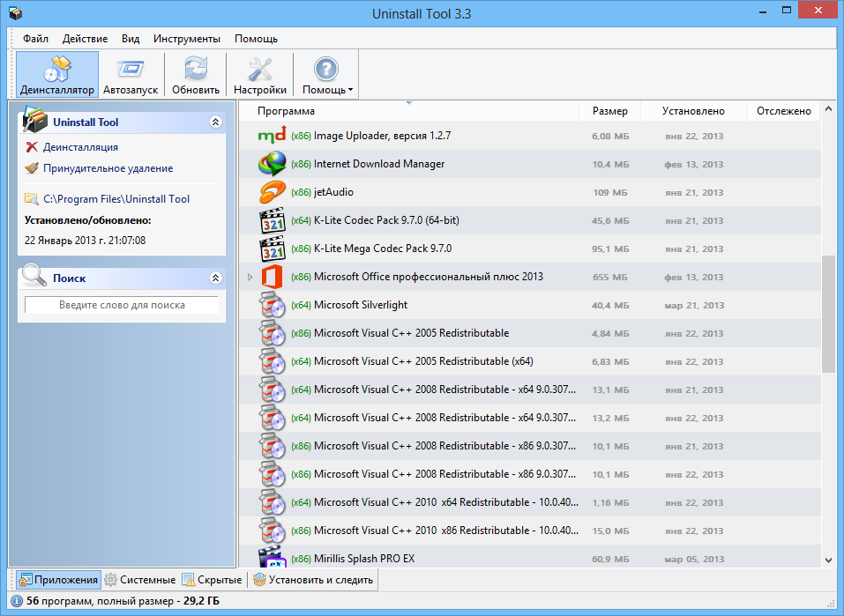
Task: Click the vertical scrollbar thumb in the program list
Action: pos(828,313)
